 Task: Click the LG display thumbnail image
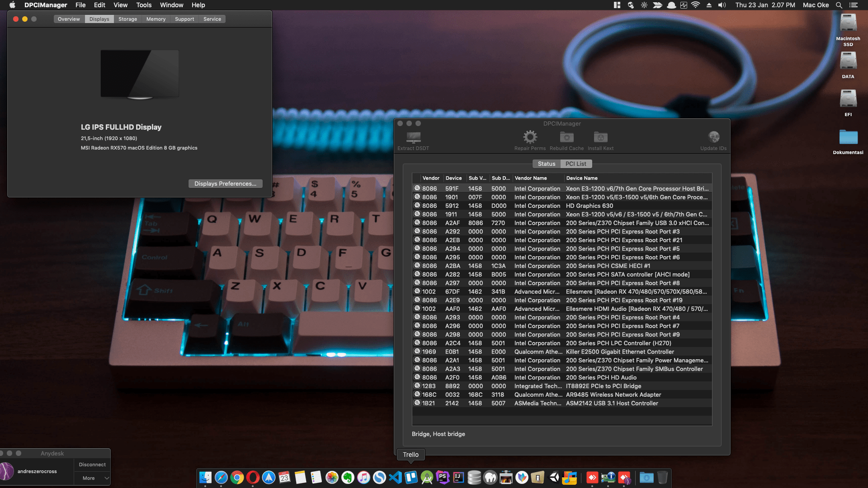click(139, 74)
